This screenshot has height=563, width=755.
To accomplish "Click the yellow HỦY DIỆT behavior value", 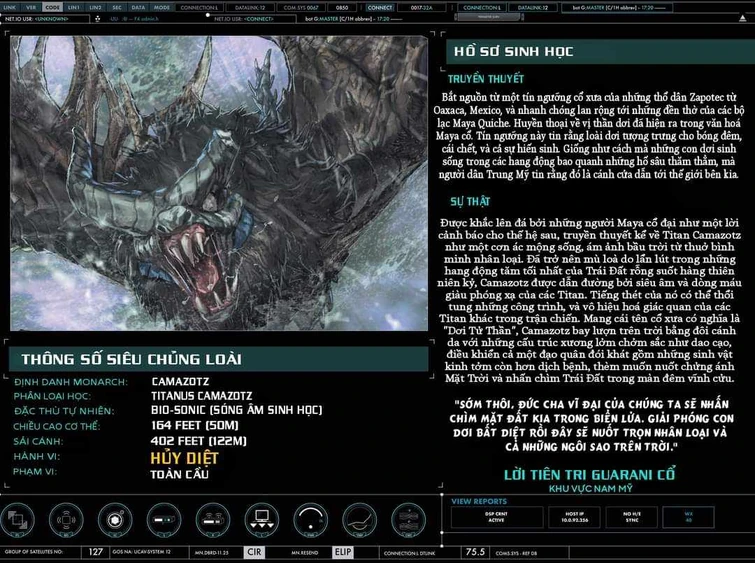I will pyautogui.click(x=184, y=458).
